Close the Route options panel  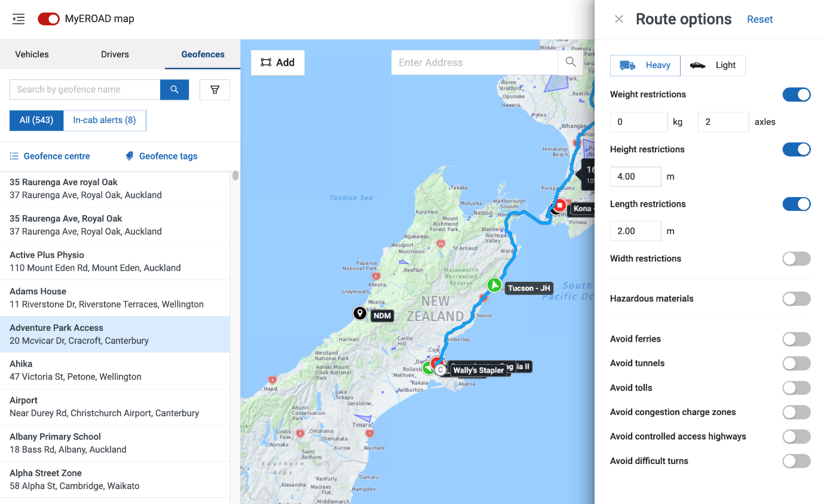619,19
